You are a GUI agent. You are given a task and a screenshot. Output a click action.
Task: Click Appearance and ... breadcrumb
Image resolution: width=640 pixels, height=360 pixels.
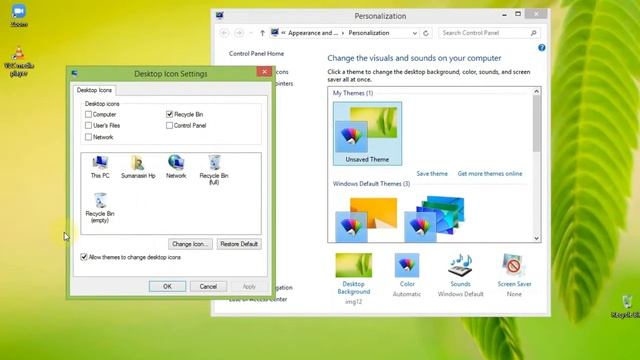tap(313, 33)
